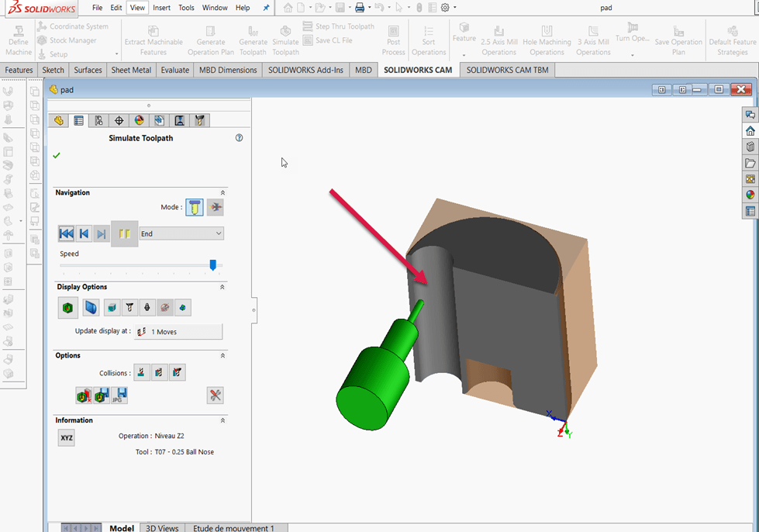The width and height of the screenshot is (759, 532).
Task: Open the File menu
Action: click(97, 8)
